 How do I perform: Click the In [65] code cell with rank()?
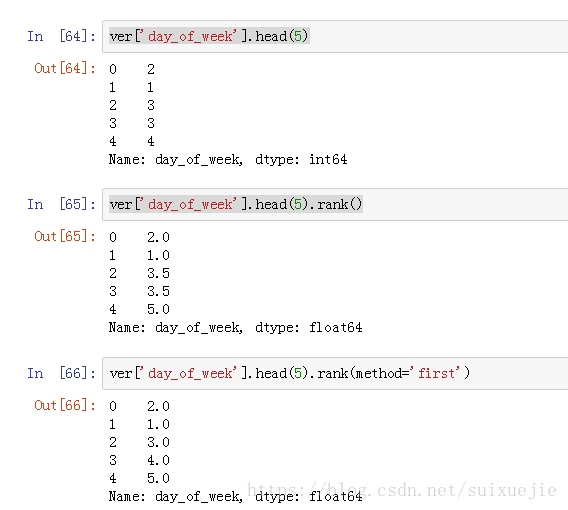click(335, 205)
